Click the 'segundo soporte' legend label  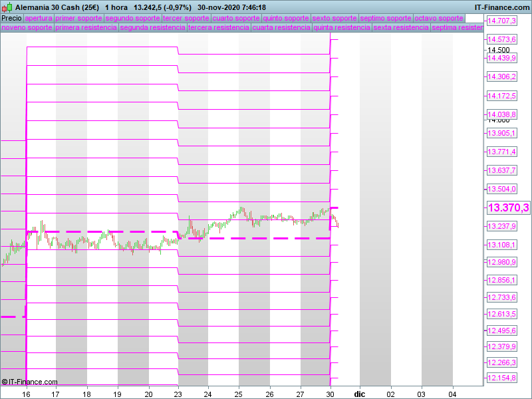pos(132,18)
